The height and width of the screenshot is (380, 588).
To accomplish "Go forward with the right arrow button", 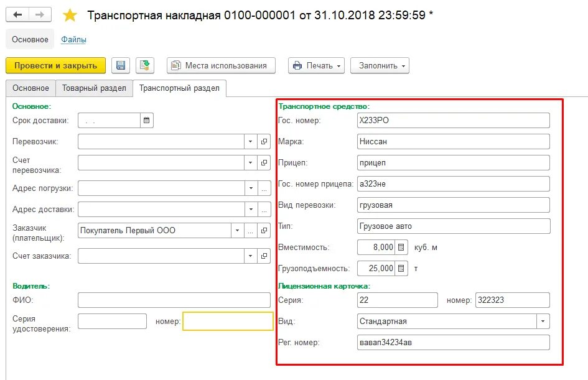I will (40, 15).
